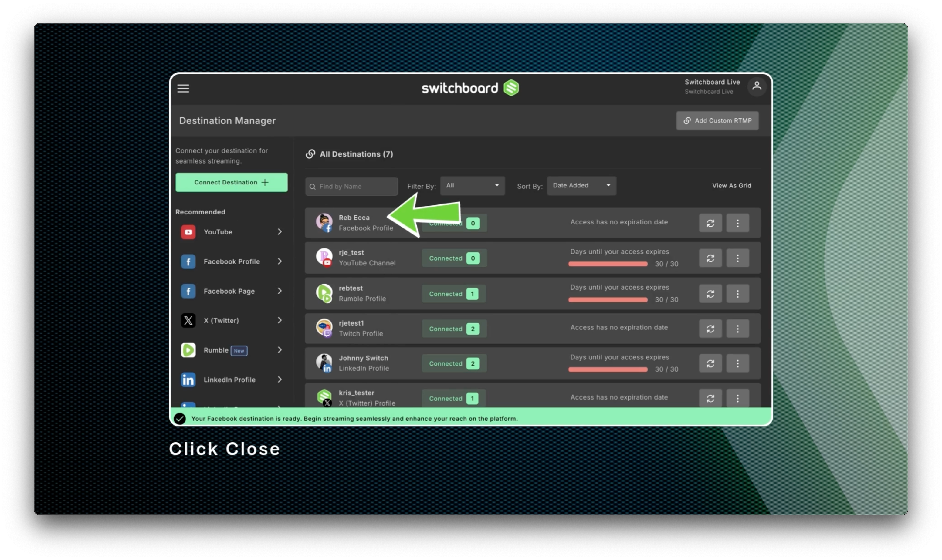Click the Switchboard logo
The width and height of the screenshot is (942, 560).
point(470,88)
